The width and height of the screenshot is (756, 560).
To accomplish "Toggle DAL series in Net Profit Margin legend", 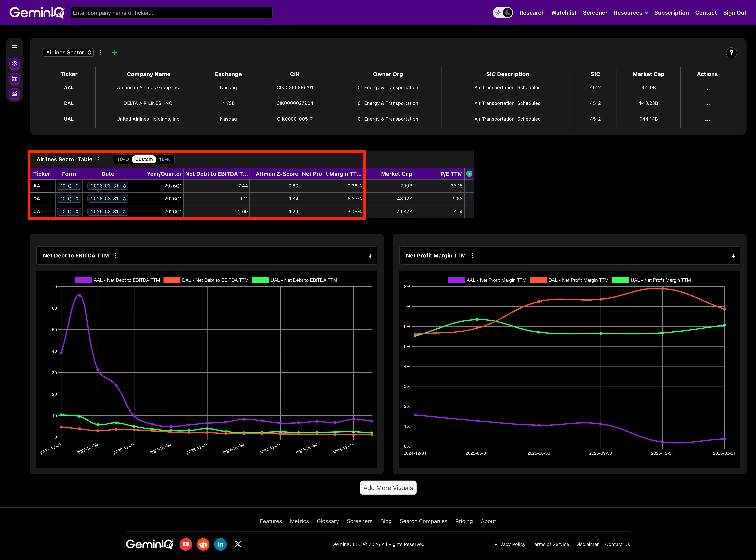I will point(569,280).
